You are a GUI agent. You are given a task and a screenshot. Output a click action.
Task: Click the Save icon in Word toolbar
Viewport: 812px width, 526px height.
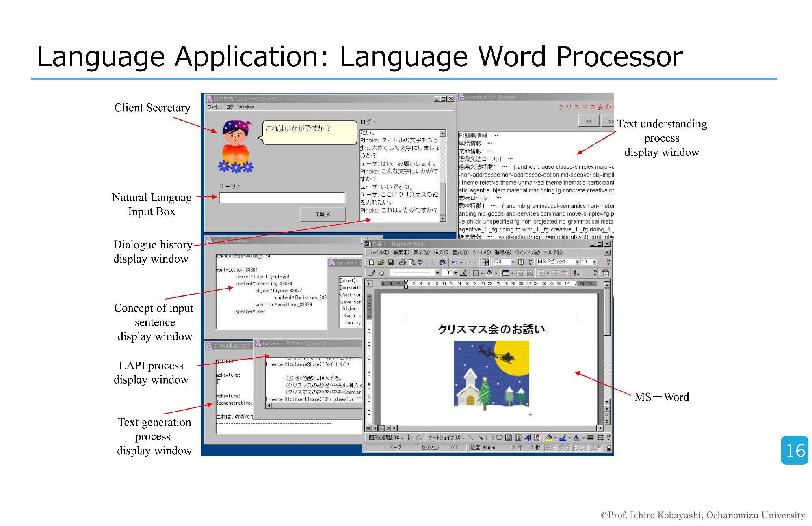(391, 262)
